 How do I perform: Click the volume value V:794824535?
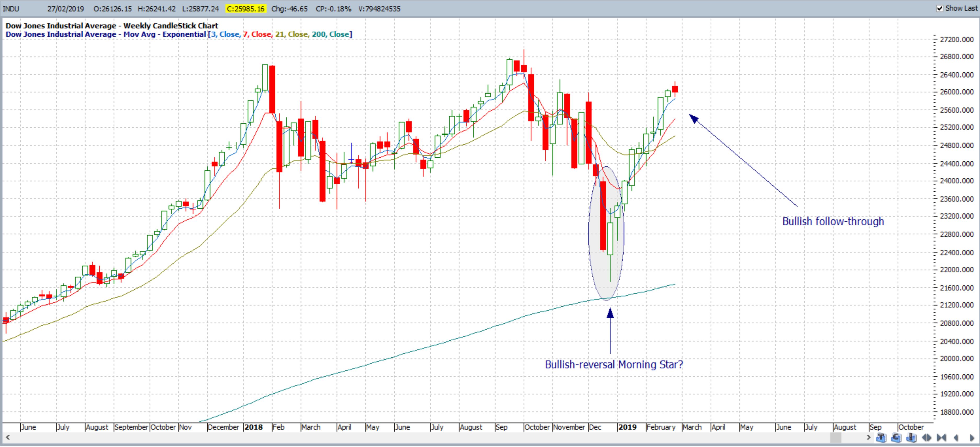[379, 9]
